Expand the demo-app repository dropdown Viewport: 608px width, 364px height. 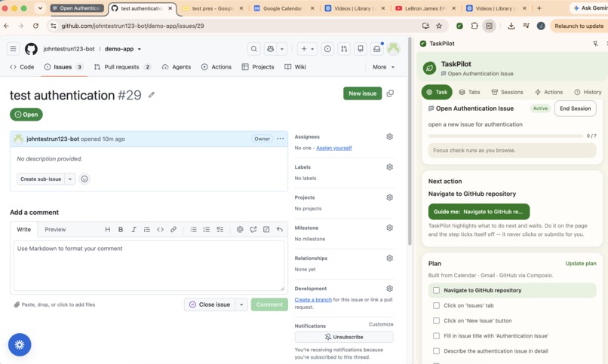point(140,49)
